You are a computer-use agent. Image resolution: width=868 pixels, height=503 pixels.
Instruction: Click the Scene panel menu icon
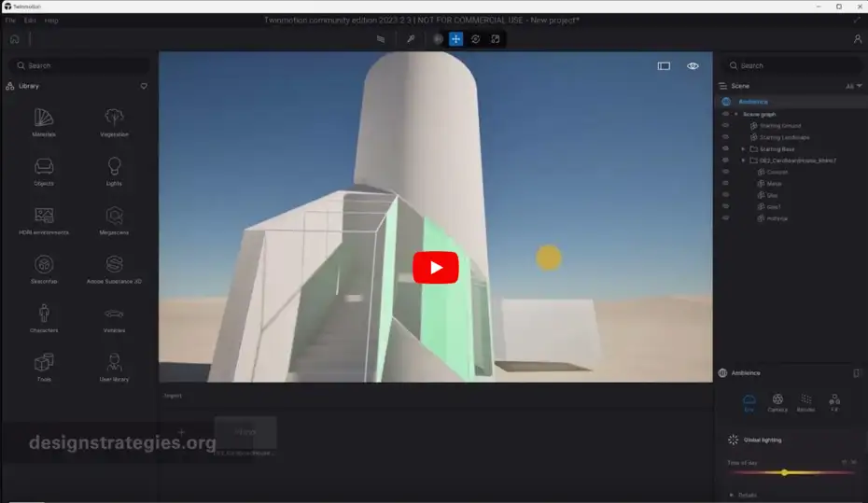point(723,86)
